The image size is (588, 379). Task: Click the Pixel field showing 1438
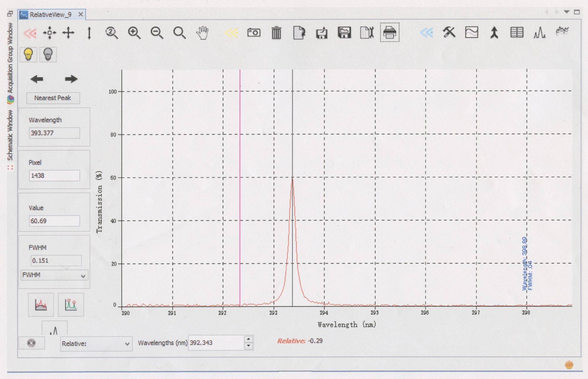[x=54, y=176]
